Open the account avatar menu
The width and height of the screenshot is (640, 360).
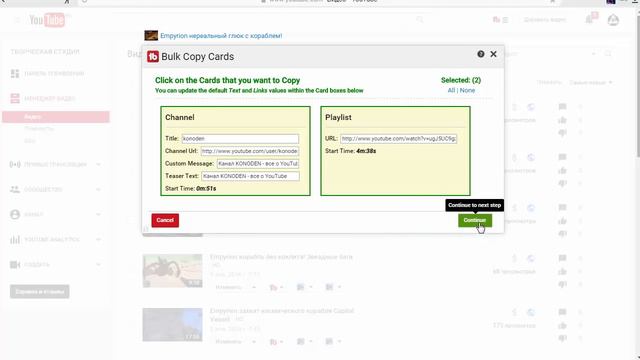coord(613,20)
